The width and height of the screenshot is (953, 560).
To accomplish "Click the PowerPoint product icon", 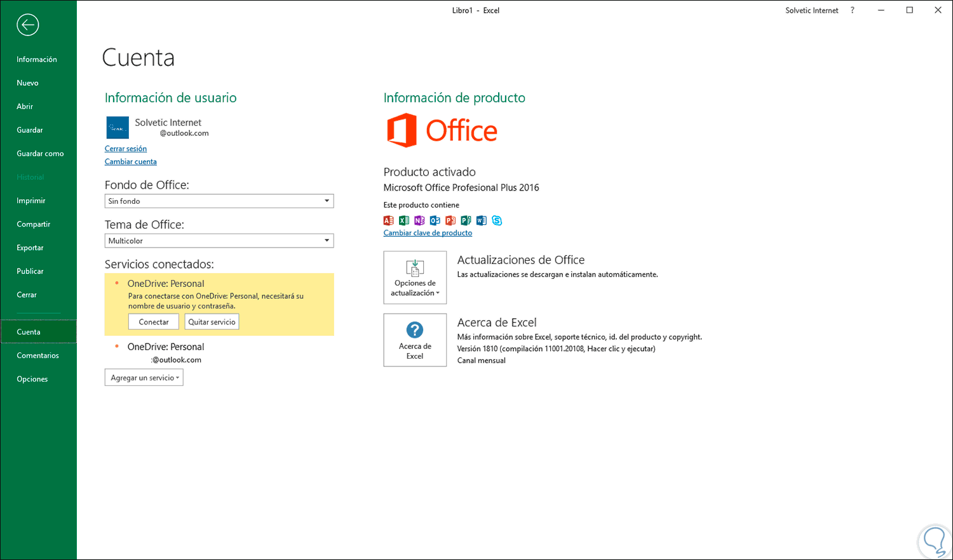I will pyautogui.click(x=450, y=220).
